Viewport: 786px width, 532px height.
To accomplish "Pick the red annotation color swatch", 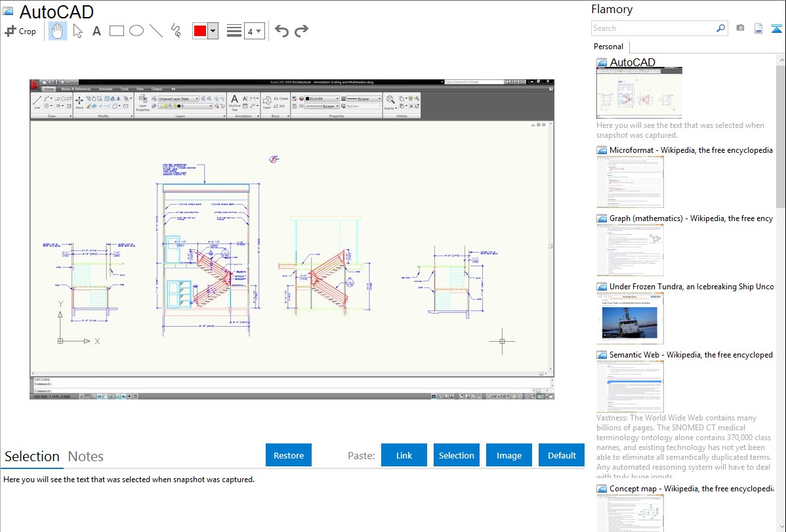I will pyautogui.click(x=200, y=31).
